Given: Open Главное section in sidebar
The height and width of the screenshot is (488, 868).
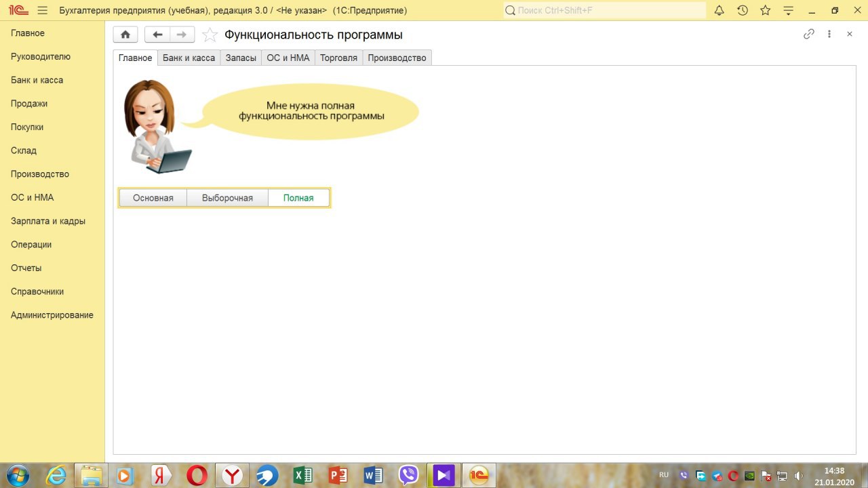Looking at the screenshot, I should (28, 33).
